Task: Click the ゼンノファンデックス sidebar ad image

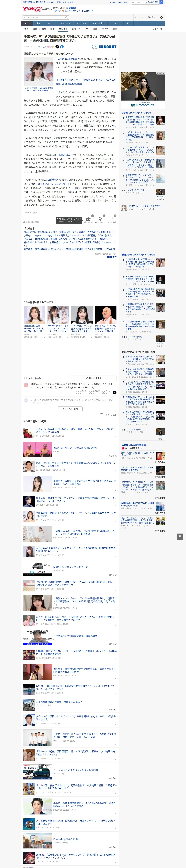Action: click(143, 90)
